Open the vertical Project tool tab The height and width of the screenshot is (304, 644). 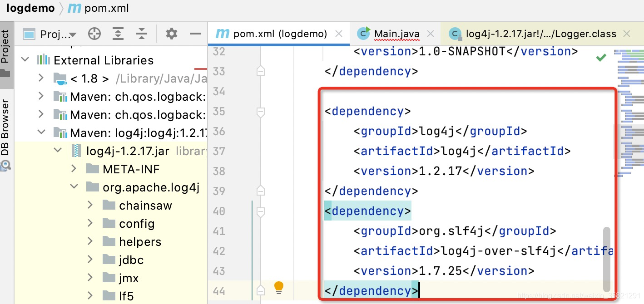click(x=5, y=54)
